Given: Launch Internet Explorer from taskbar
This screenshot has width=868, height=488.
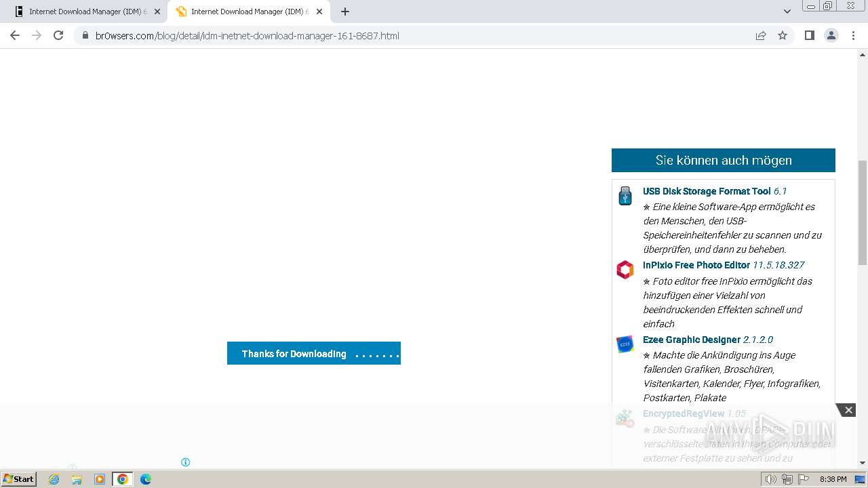Looking at the screenshot, I should [54, 479].
